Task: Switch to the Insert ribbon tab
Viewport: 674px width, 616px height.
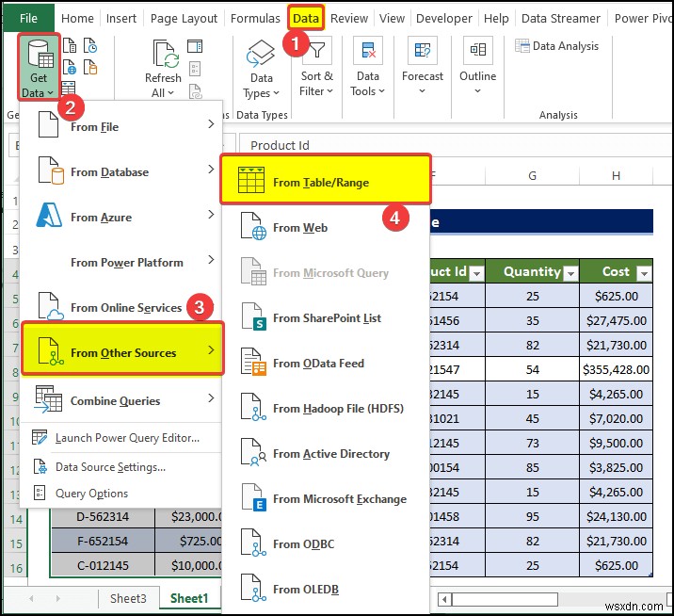Action: (121, 18)
